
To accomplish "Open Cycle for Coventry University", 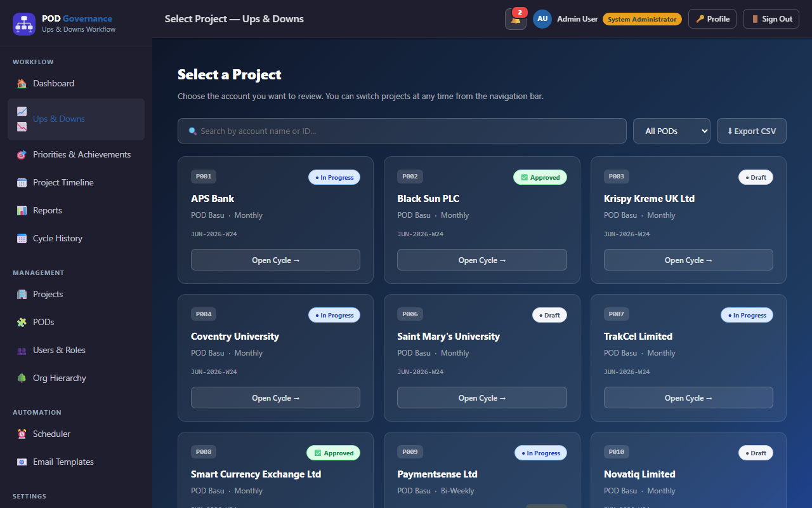I will pyautogui.click(x=275, y=398).
